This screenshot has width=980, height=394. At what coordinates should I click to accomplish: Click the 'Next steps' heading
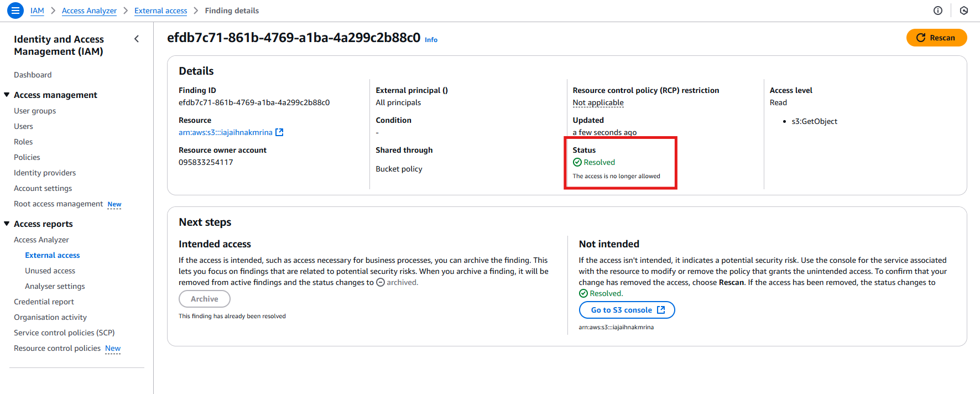205,222
